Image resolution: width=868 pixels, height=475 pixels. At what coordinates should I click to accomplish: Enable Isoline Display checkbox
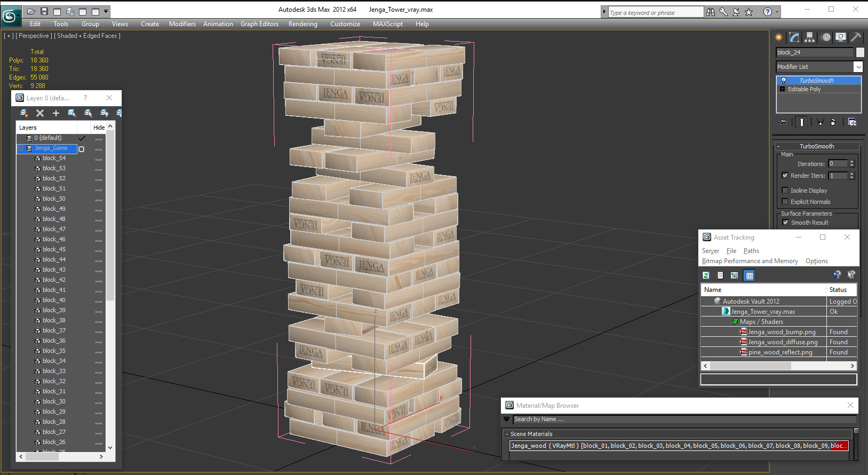(785, 191)
